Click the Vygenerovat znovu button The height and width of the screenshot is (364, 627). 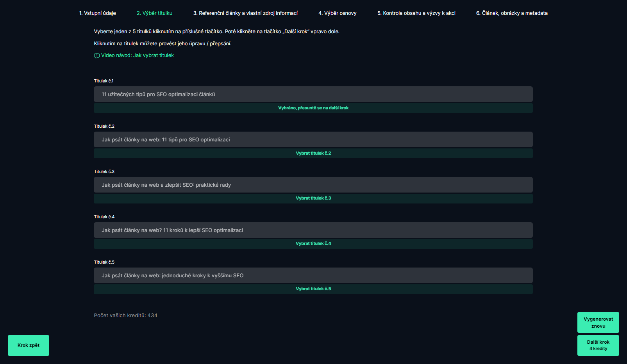(598, 322)
